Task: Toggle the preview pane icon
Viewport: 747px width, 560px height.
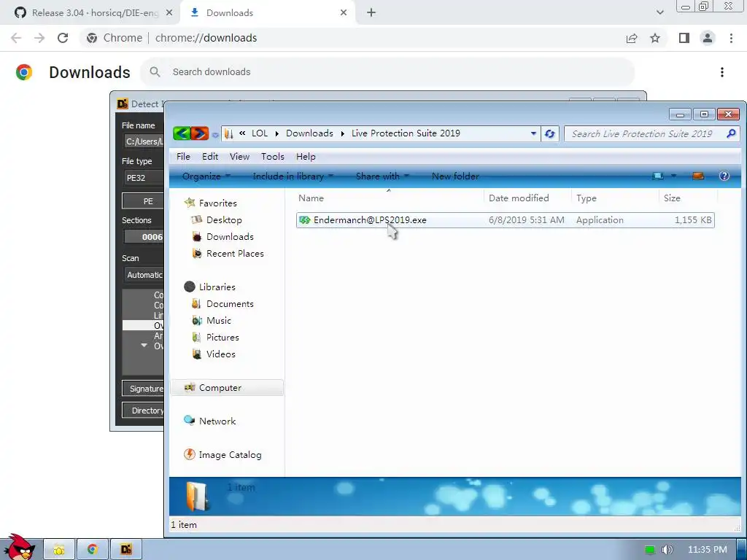Action: point(698,176)
